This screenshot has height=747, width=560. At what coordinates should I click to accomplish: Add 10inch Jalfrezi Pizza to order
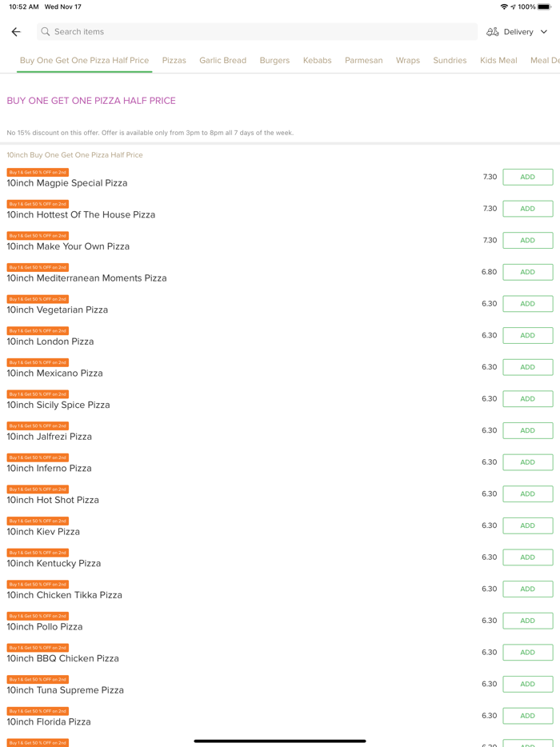(x=527, y=430)
